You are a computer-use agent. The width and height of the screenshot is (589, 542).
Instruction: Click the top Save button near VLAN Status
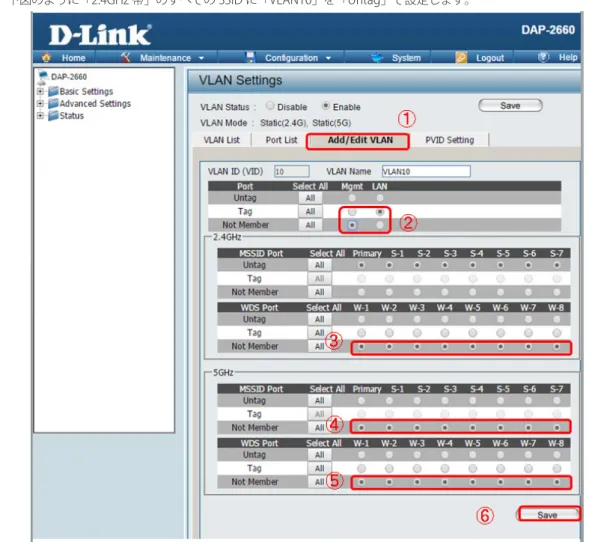[x=510, y=106]
